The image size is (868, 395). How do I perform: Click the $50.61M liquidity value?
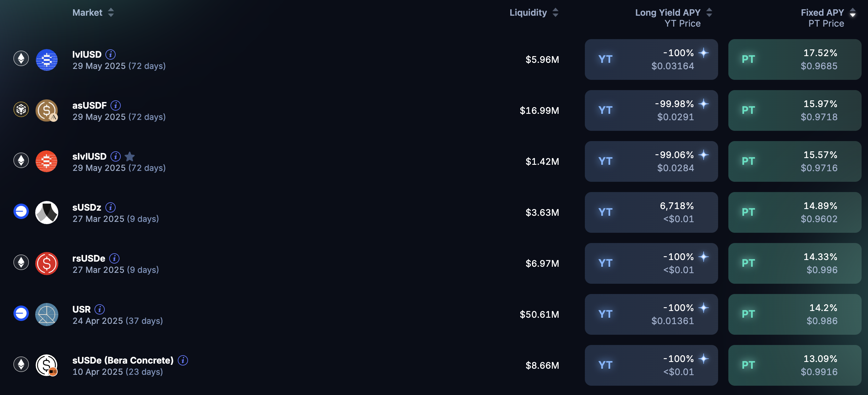pyautogui.click(x=539, y=315)
